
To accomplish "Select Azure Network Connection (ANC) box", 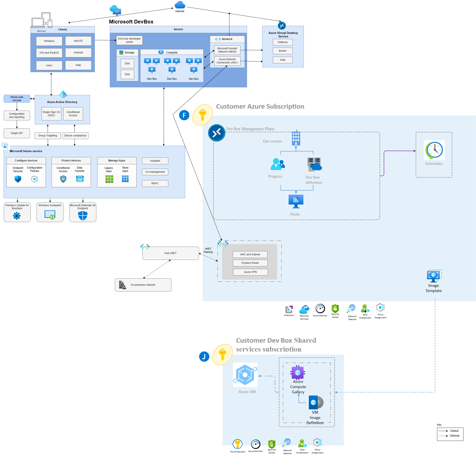I will 227,61.
